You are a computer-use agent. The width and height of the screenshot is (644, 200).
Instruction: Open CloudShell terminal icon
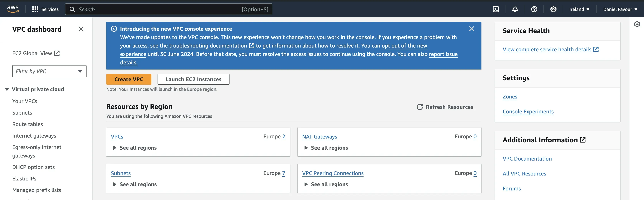point(496,9)
